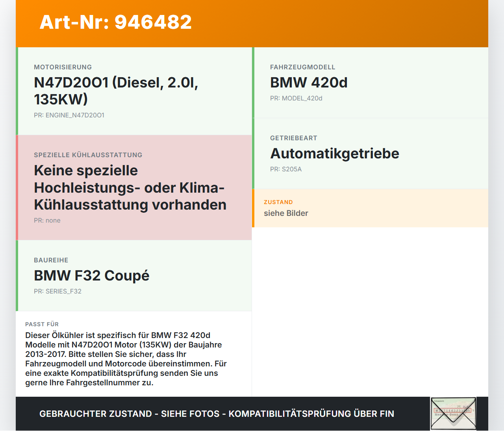This screenshot has height=431, width=504.
Task: Select PR: MODEL_420d code text
Action: pos(296,98)
